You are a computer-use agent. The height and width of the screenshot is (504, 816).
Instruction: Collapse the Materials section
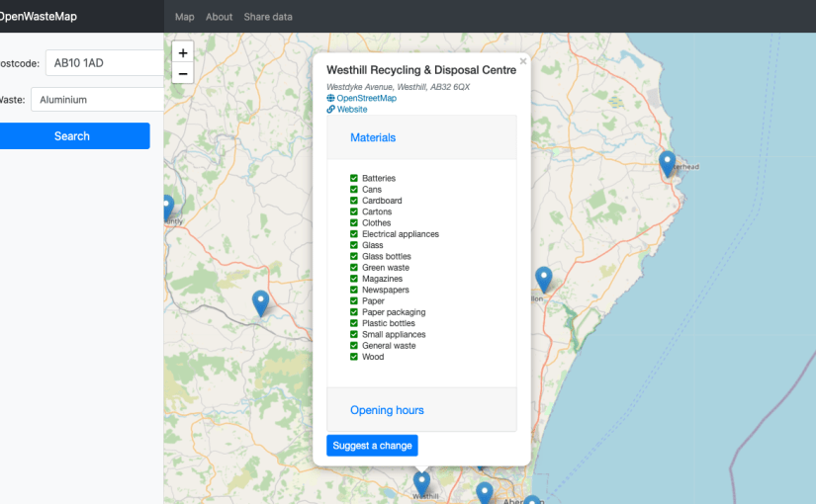click(x=373, y=137)
